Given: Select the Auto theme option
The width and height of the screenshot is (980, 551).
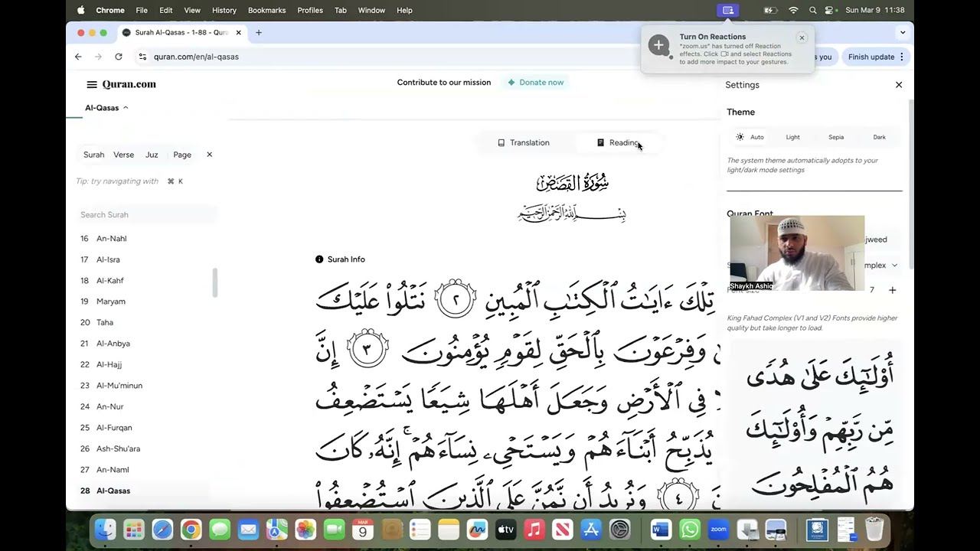Looking at the screenshot, I should coord(750,137).
